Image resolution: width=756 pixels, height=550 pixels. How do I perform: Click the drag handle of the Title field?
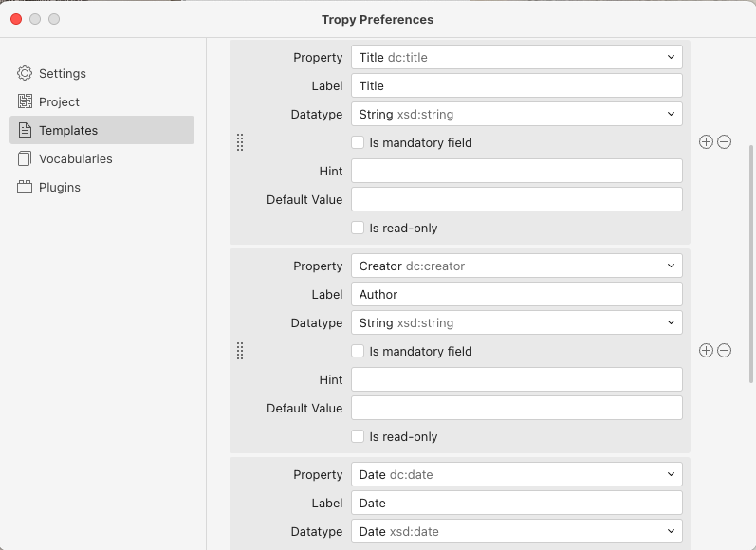(x=240, y=142)
